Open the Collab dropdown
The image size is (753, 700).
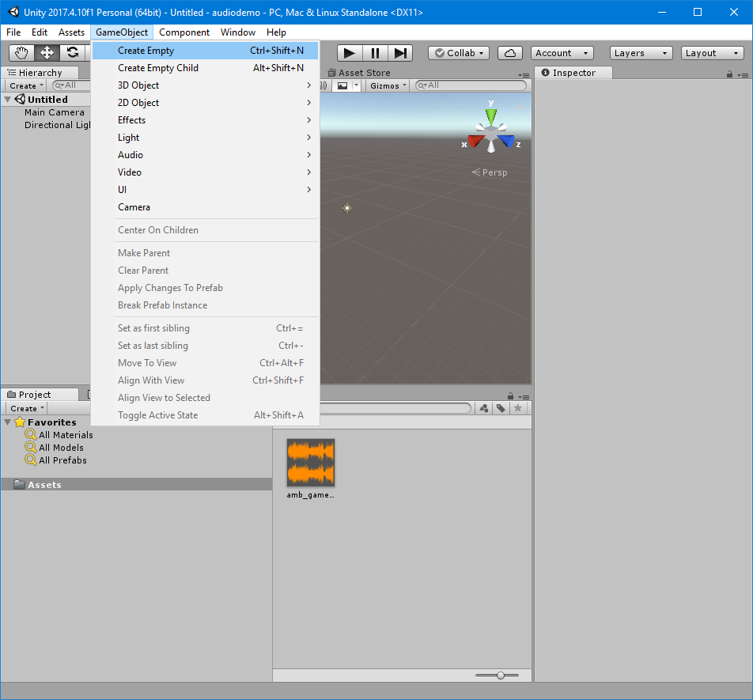(459, 53)
